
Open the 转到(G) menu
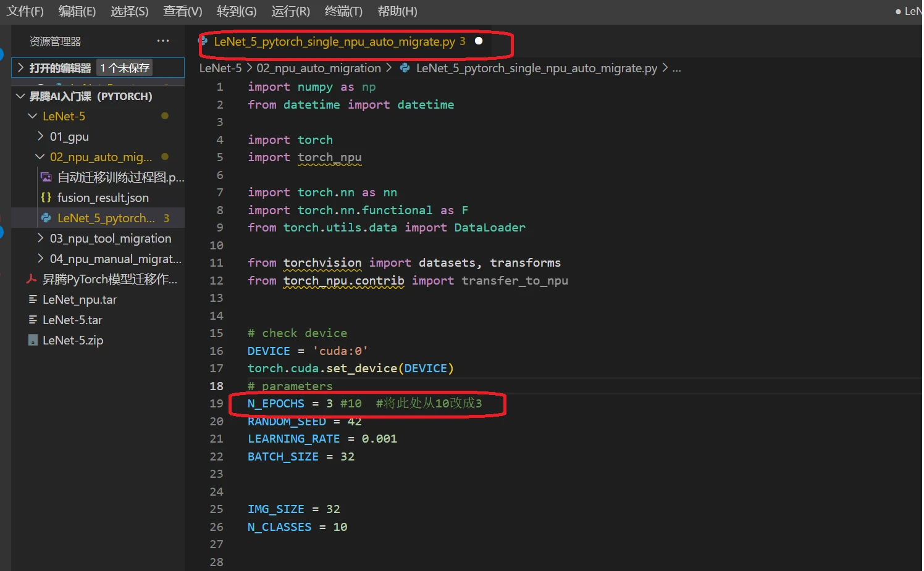click(x=237, y=11)
